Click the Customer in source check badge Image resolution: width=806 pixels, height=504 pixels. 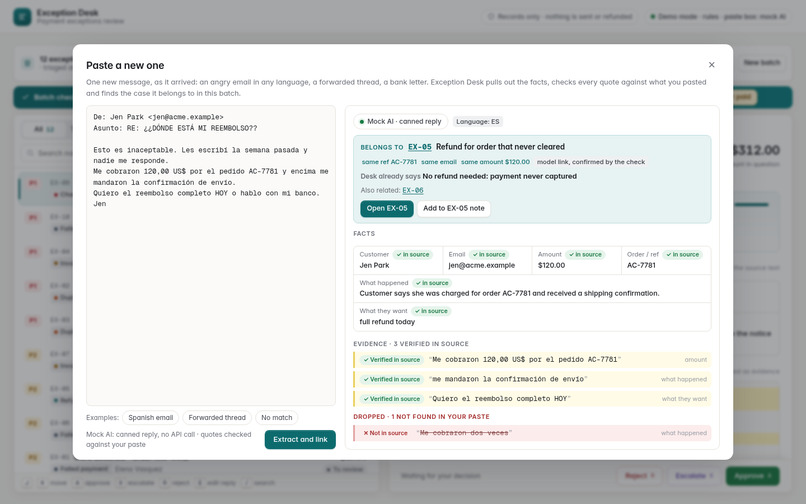413,255
